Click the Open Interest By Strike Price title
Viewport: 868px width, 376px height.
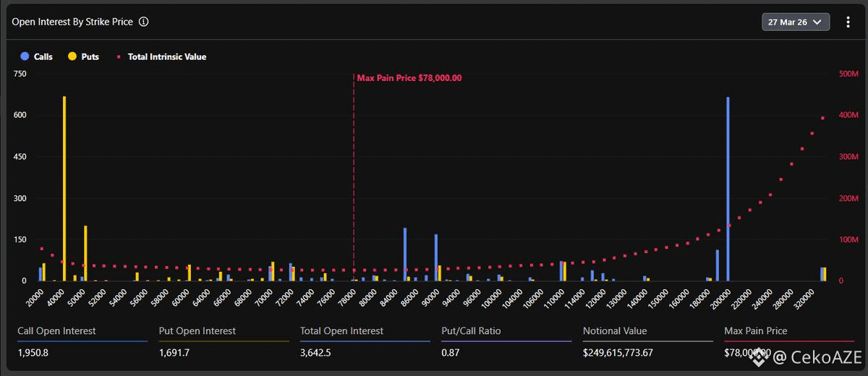pos(72,22)
